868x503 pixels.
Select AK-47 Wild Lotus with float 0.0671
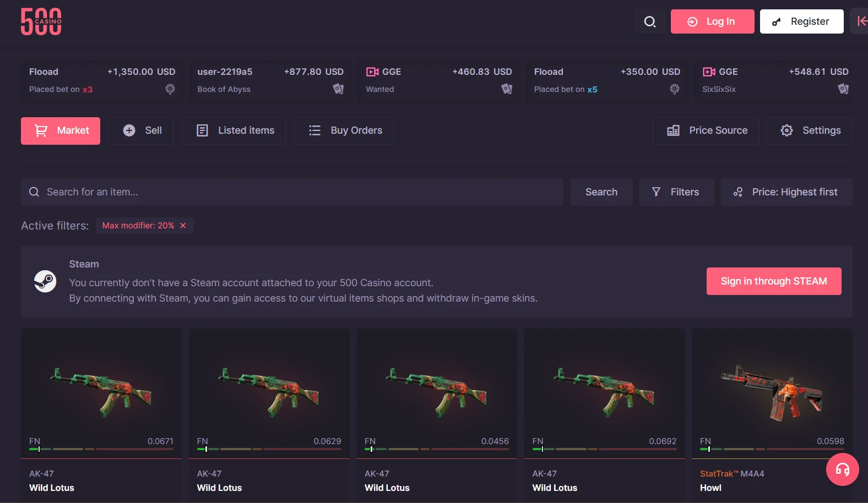[101, 415]
